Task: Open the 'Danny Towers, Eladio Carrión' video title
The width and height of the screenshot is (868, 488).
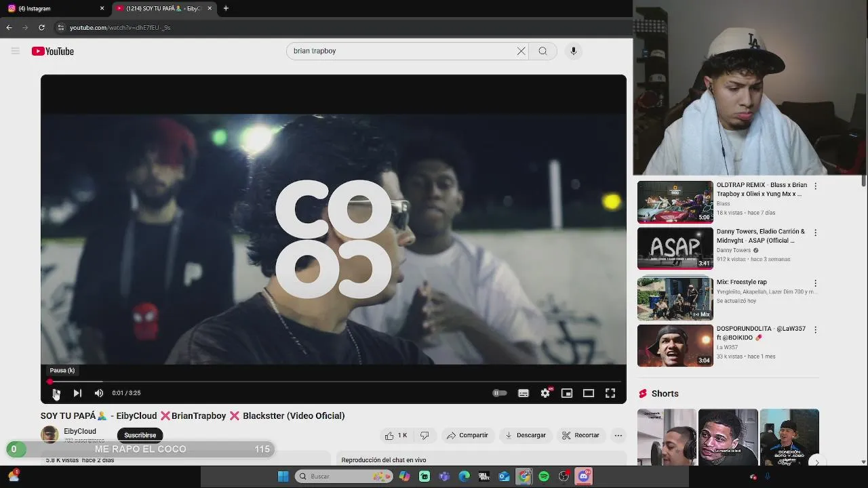Action: [761, 236]
